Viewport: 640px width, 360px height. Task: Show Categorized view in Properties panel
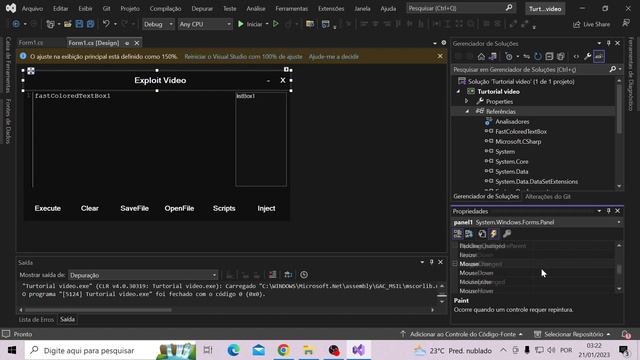point(458,233)
